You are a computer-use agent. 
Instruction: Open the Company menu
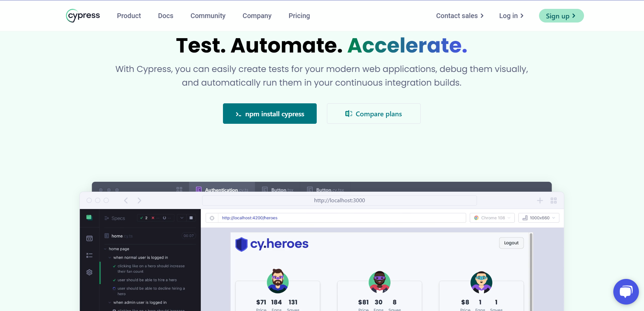tap(257, 16)
